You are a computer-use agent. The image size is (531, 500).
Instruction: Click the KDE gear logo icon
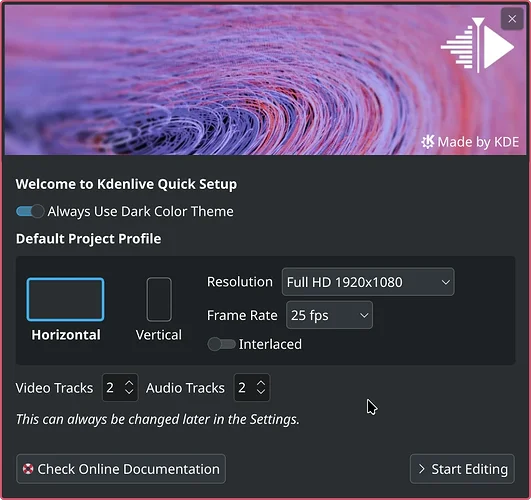[x=428, y=142]
